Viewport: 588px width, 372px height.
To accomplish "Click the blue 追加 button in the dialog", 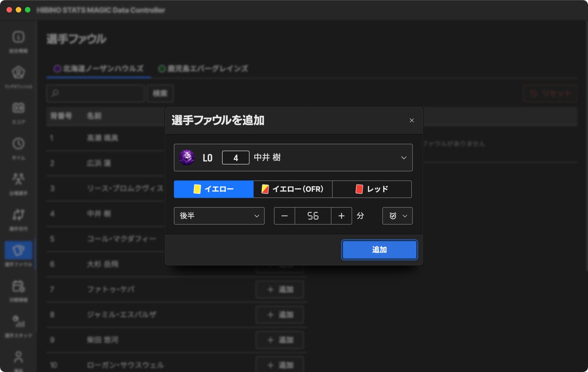I will click(379, 250).
